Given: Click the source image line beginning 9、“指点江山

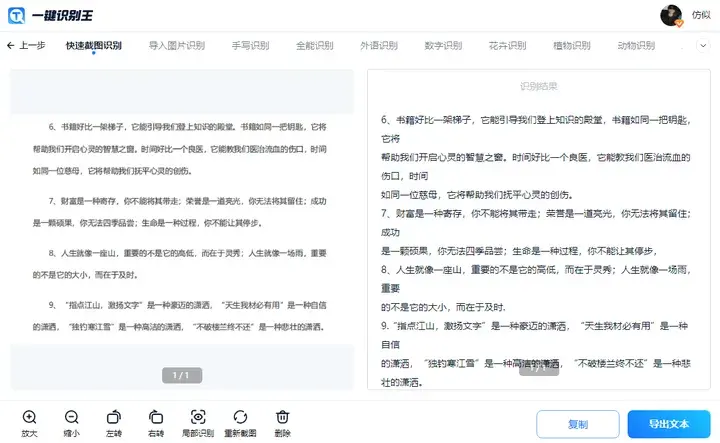Looking at the screenshot, I should tap(187, 305).
